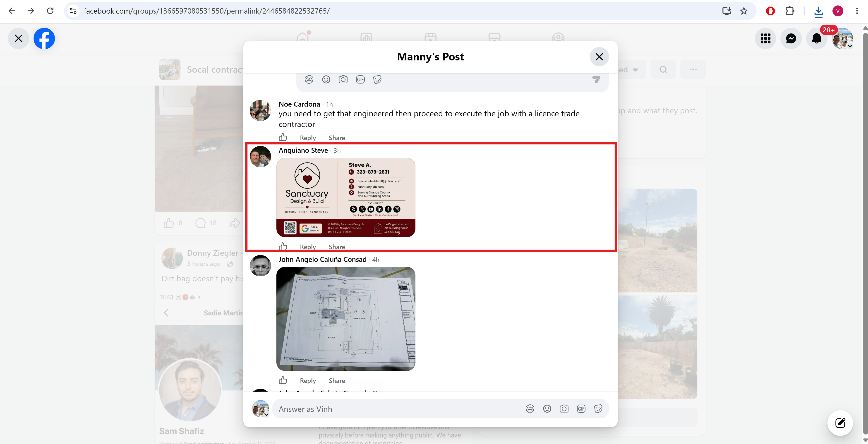Open the browser Extensions puzzle icon

pyautogui.click(x=790, y=11)
